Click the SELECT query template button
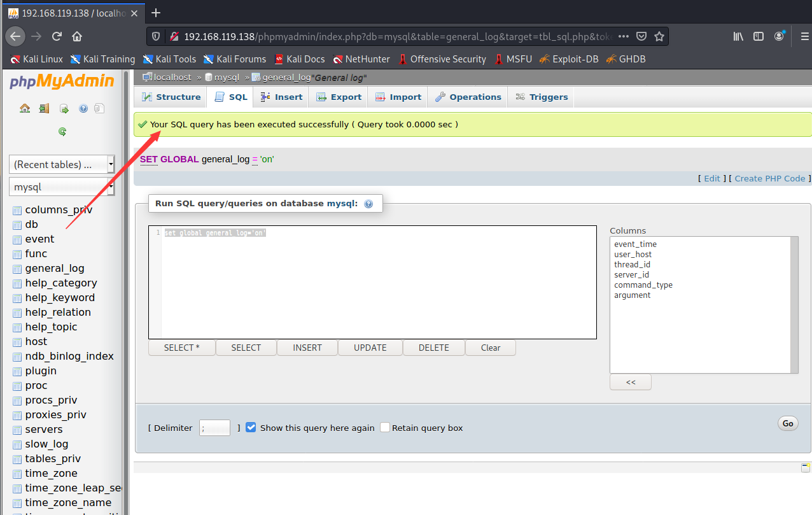This screenshot has width=812, height=515. 246,348
